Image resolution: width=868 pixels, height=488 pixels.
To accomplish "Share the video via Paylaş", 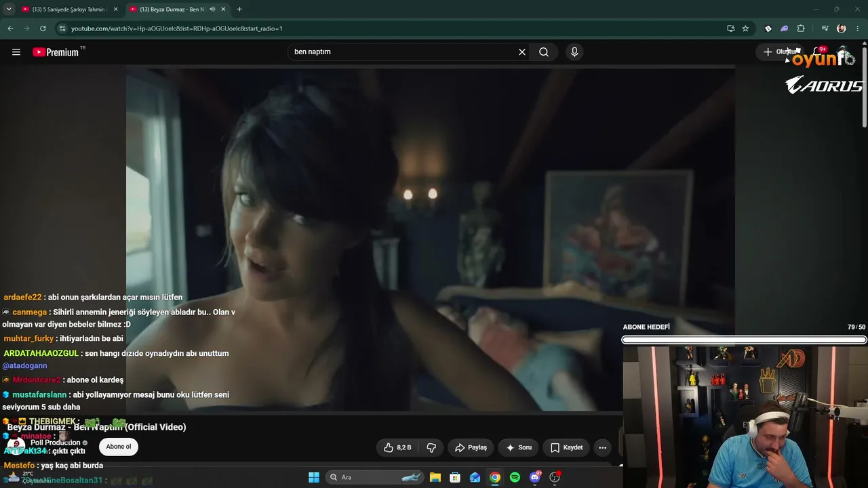I will (471, 447).
